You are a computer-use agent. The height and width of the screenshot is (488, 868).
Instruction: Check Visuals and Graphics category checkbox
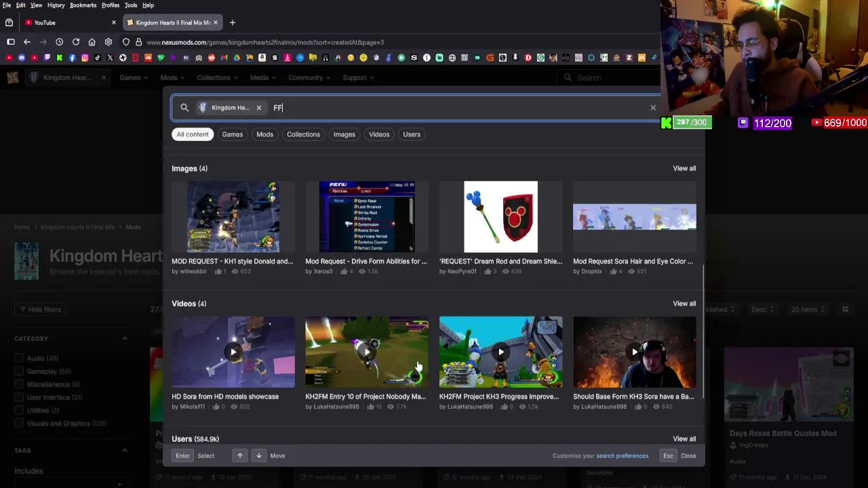click(x=19, y=424)
